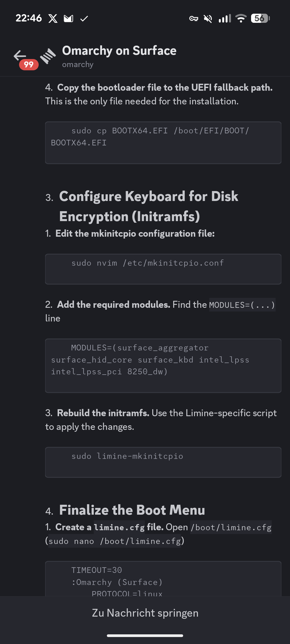Tap the TIMEOUT=30 limine config code block
The image size is (290, 644).
(x=163, y=580)
